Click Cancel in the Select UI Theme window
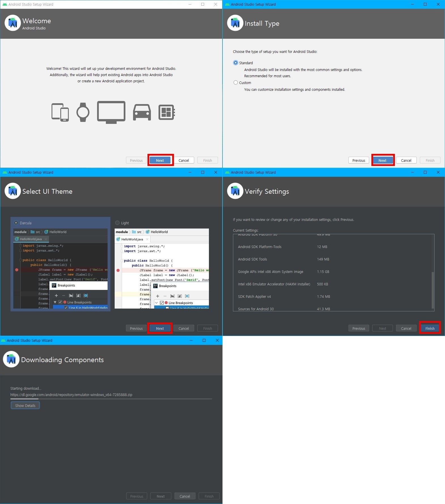The width and height of the screenshot is (445, 504). tap(184, 328)
